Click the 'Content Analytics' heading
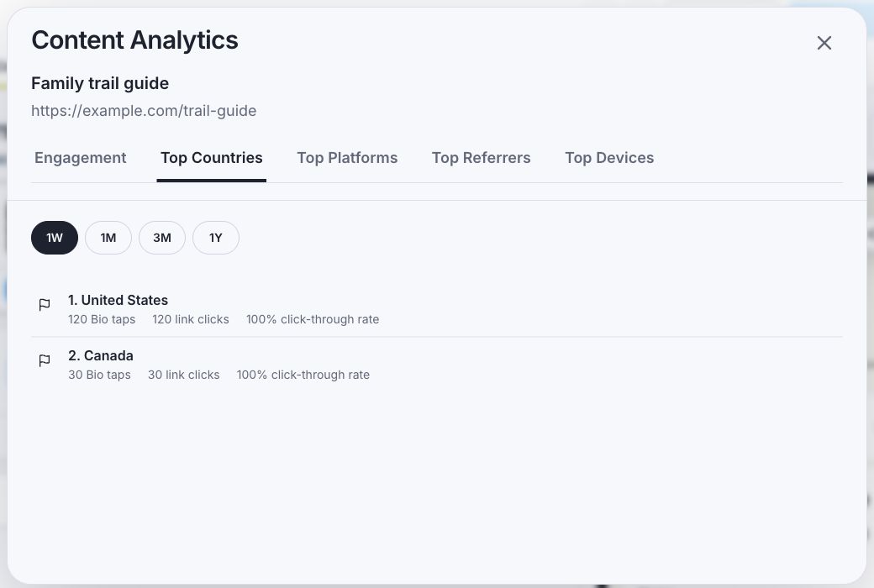Image resolution: width=874 pixels, height=588 pixels. (135, 40)
